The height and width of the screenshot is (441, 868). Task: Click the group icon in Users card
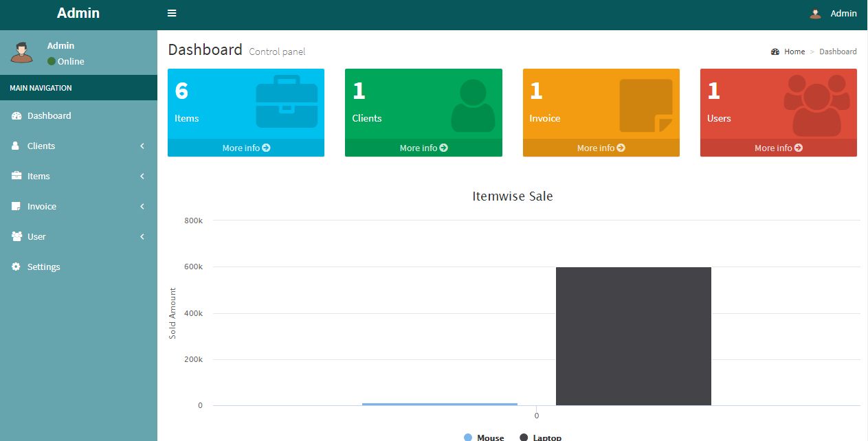(816, 105)
